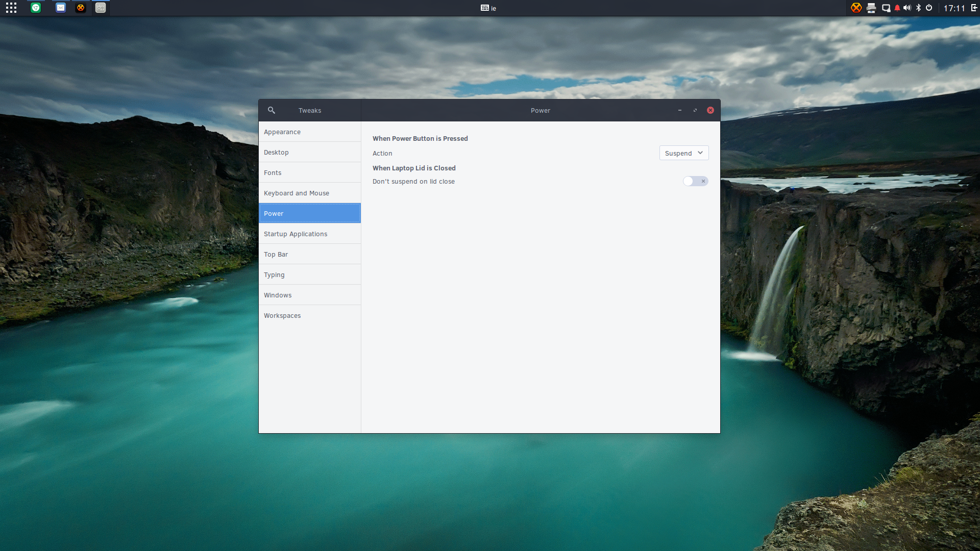Open the red notification bell
The height and width of the screenshot is (551, 980).
pos(897,8)
